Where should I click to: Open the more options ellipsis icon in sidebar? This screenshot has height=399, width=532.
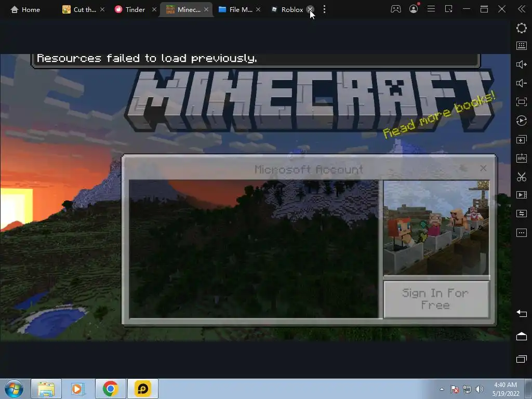(522, 233)
